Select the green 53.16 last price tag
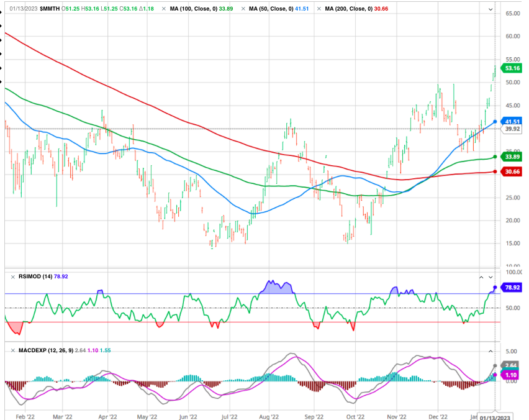Image resolution: width=529 pixels, height=420 pixels. [x=512, y=68]
